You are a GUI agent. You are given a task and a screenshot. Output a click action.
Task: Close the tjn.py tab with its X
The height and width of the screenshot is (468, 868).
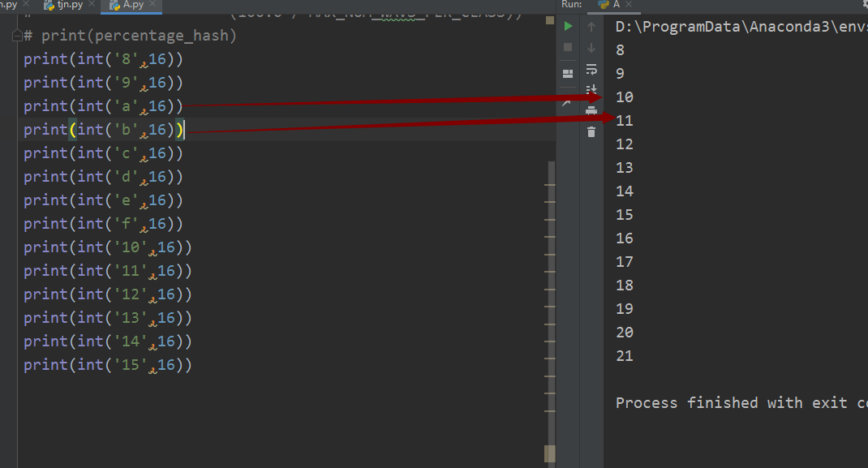[91, 4]
